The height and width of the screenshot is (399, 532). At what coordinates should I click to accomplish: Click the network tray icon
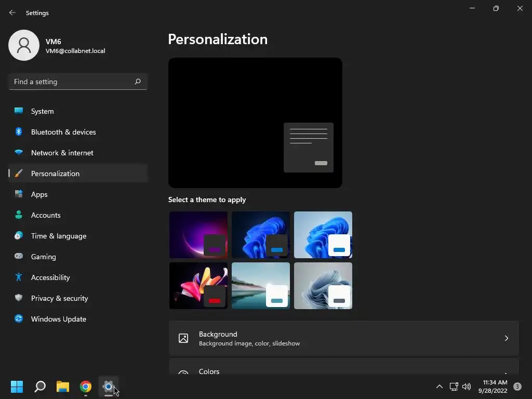pyautogui.click(x=454, y=387)
